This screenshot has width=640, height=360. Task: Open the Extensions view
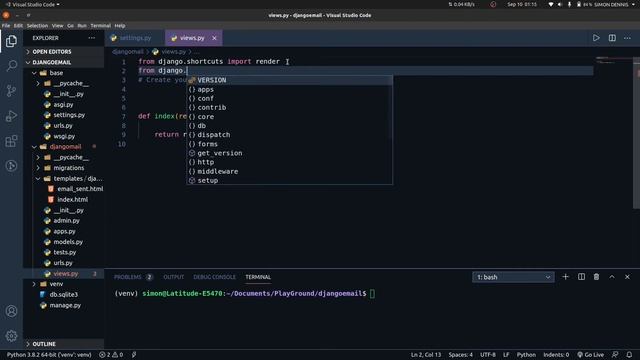coord(11,141)
